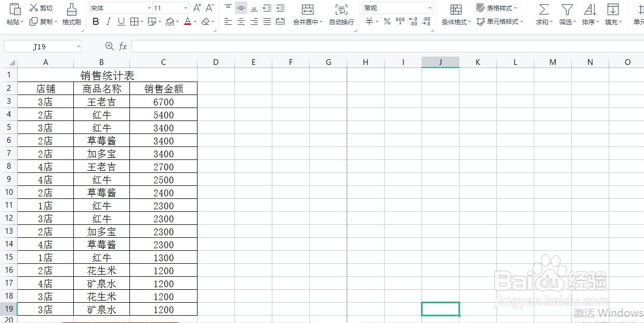
Task: Click the Cut (剪切) scissors button
Action: click(x=41, y=8)
